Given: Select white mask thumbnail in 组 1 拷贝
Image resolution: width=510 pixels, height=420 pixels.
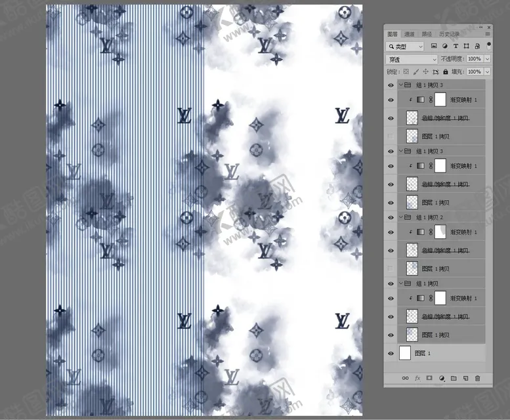Looking at the screenshot, I should (x=440, y=298).
